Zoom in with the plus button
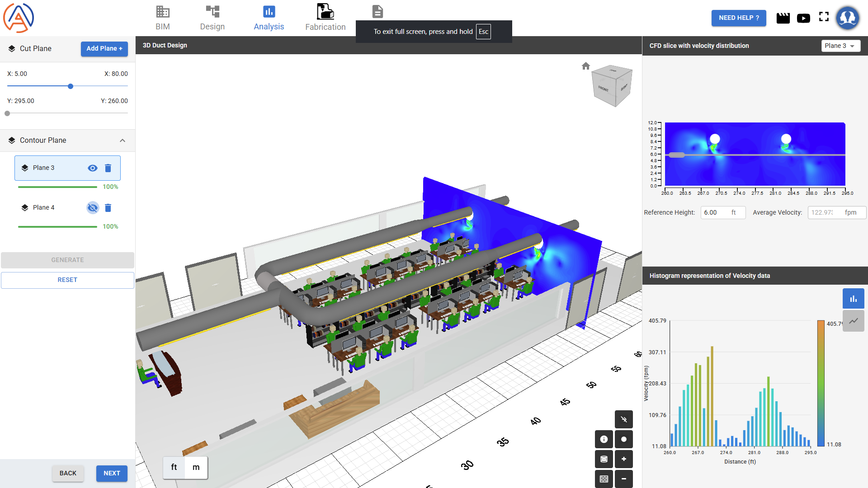This screenshot has width=868, height=488. click(x=624, y=459)
